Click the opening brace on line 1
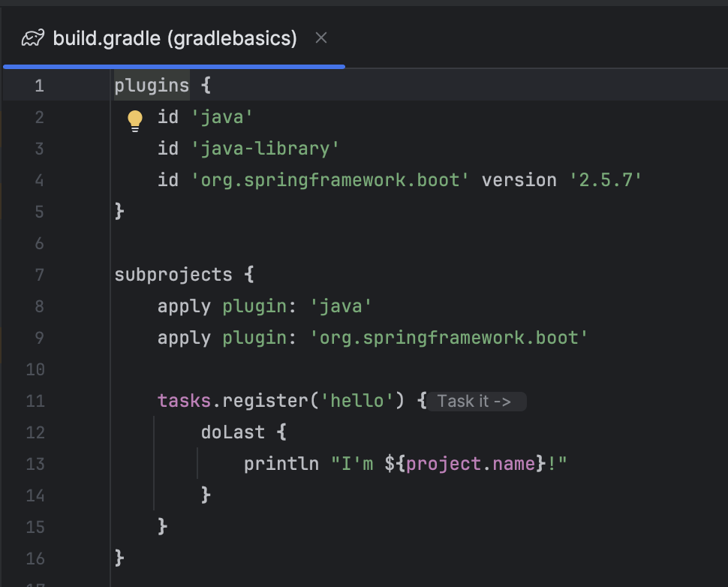 pos(206,86)
